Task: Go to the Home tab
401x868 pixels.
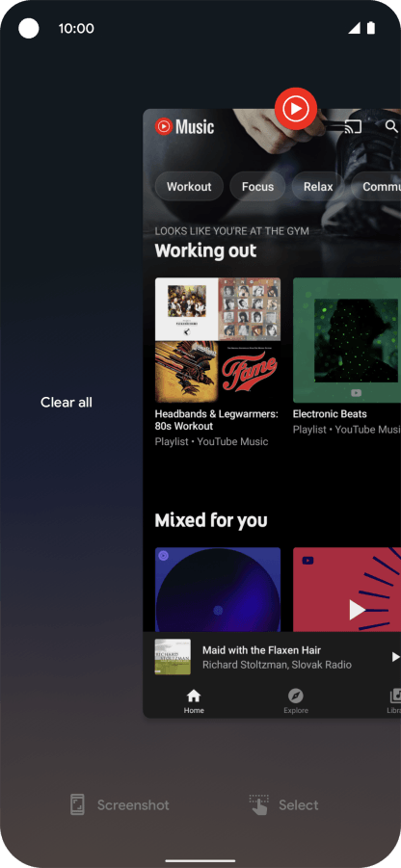Action: pyautogui.click(x=194, y=701)
